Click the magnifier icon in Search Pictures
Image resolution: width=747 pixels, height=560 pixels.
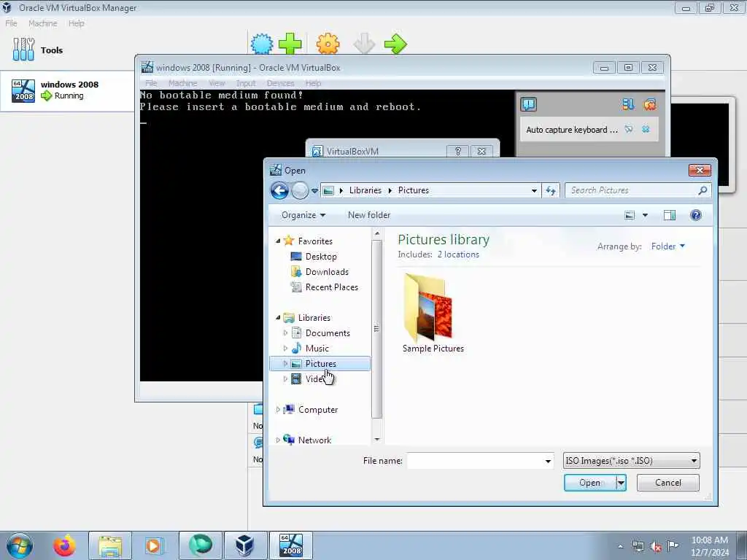point(703,190)
